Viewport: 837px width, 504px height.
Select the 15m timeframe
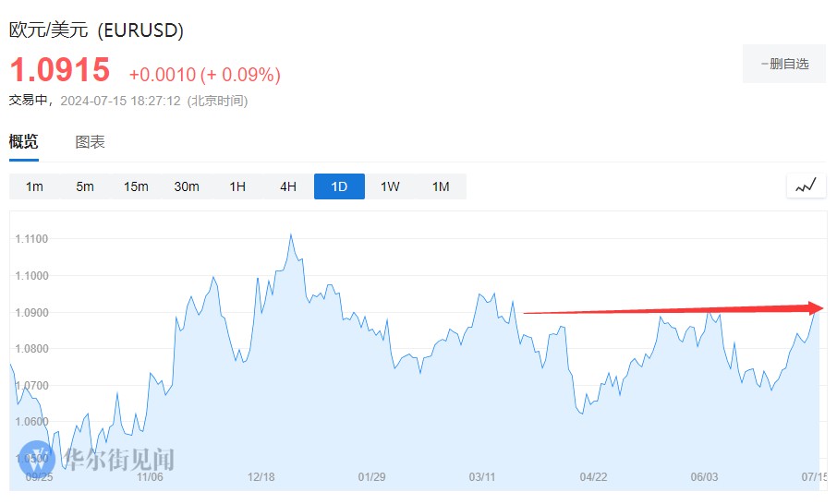(x=136, y=186)
